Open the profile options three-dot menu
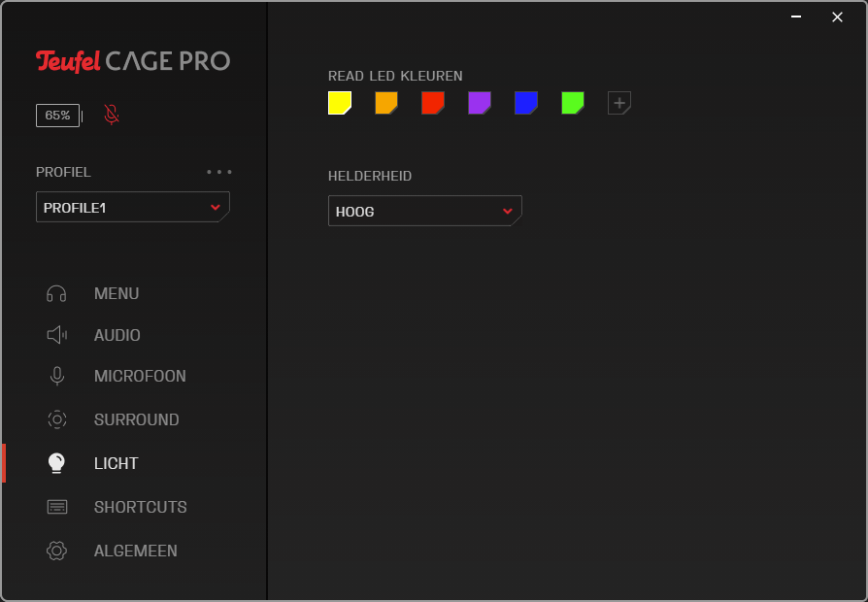This screenshot has height=602, width=868. pos(219,172)
